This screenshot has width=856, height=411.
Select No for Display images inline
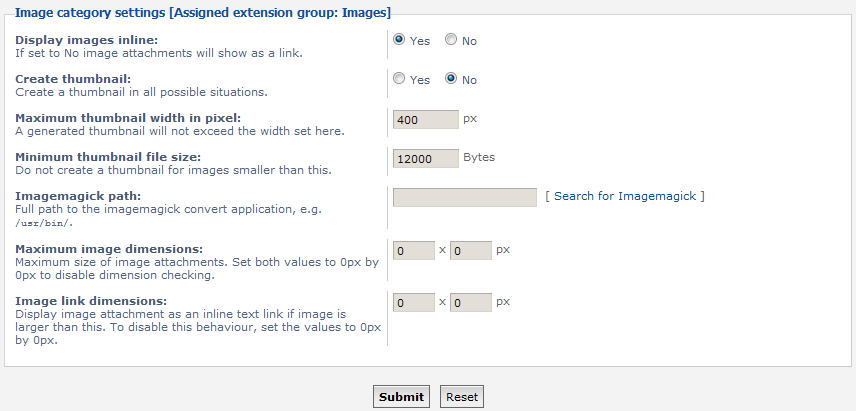click(451, 40)
